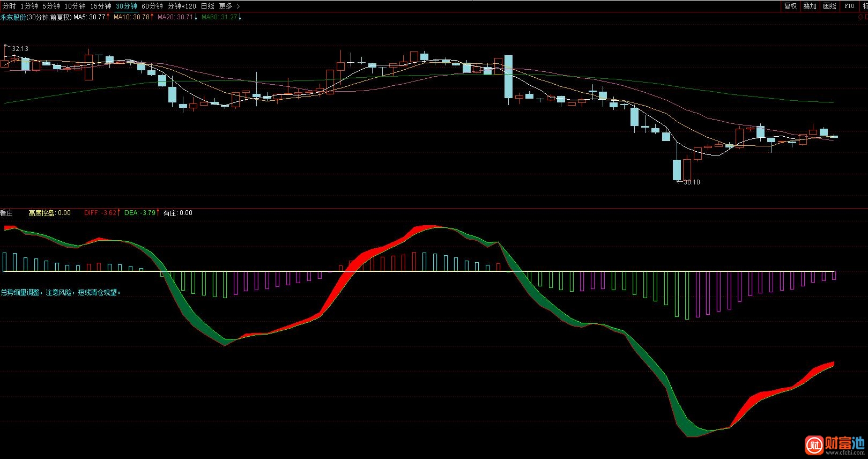The height and width of the screenshot is (459, 868).
Task: Click the 30.10 low price marker
Action: (692, 182)
